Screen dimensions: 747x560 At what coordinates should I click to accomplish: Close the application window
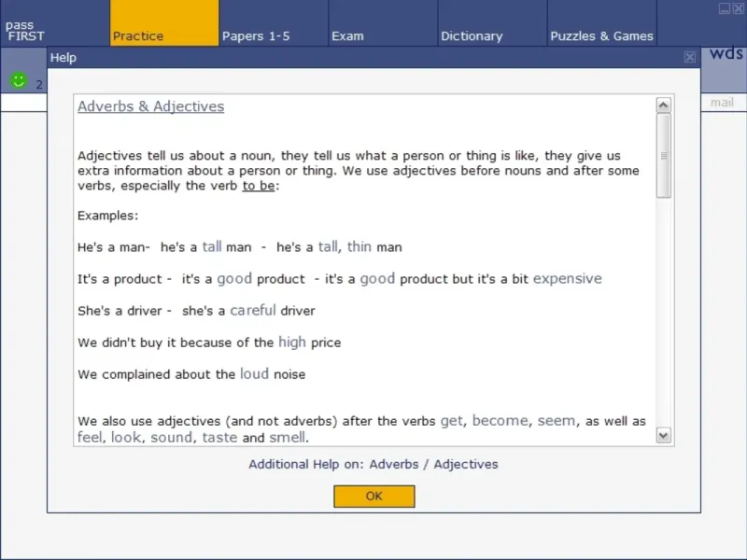(x=739, y=8)
